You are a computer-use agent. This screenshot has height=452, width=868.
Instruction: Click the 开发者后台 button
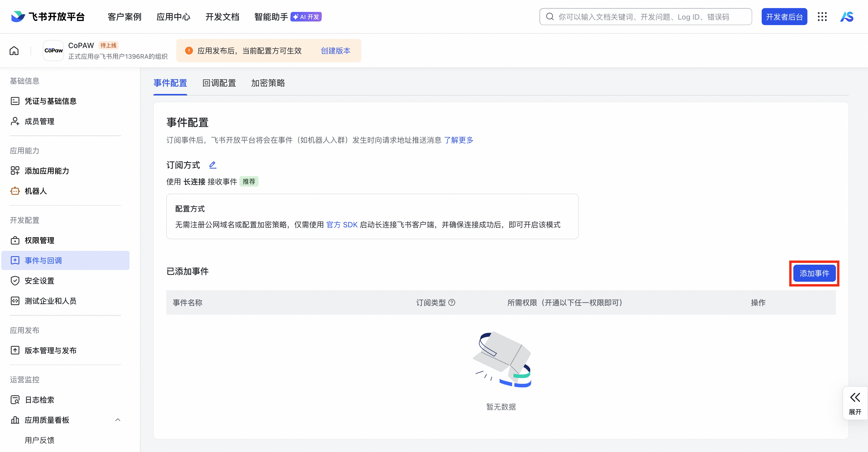tap(784, 17)
